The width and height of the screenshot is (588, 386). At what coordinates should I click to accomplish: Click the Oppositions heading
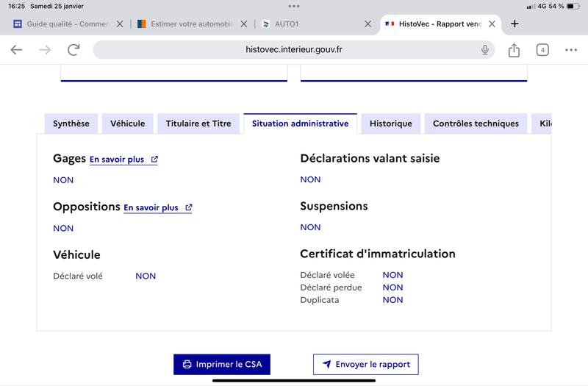coord(87,207)
